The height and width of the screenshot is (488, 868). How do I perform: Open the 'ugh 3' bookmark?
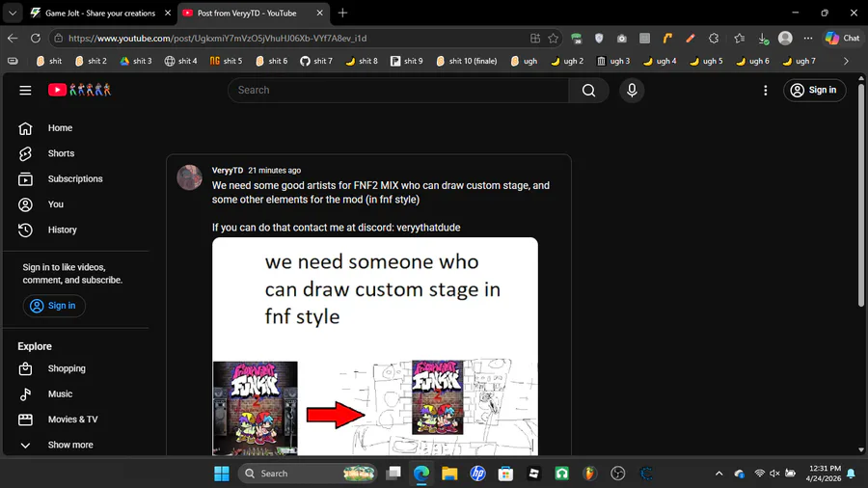click(x=613, y=61)
